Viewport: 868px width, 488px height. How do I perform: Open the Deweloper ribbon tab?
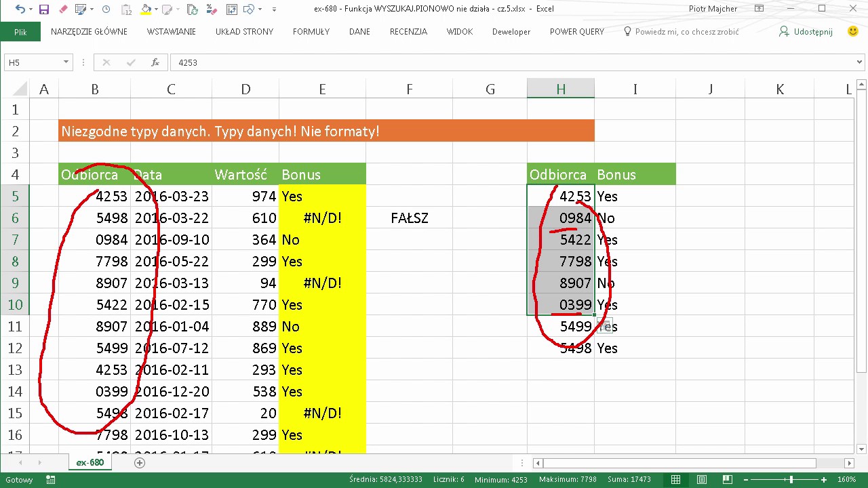pyautogui.click(x=511, y=32)
